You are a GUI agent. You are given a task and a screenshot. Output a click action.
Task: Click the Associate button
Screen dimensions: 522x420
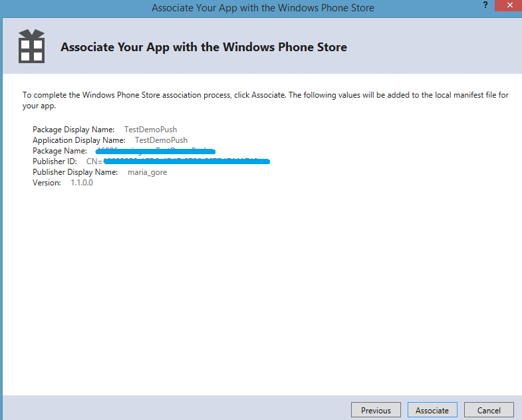click(x=432, y=410)
